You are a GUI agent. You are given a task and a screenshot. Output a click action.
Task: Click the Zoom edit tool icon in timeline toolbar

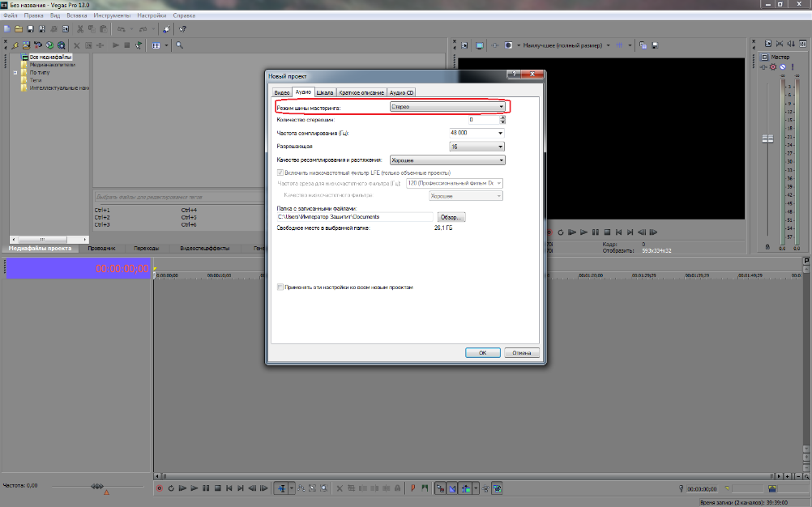point(323,488)
